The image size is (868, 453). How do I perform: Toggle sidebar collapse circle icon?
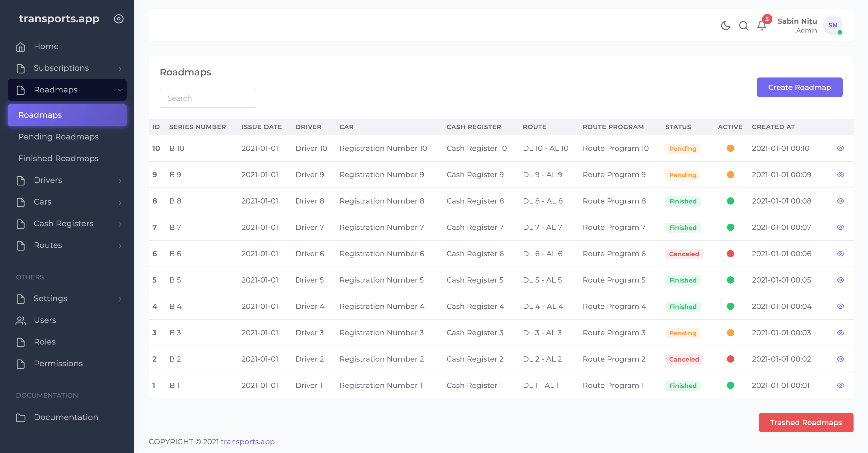click(119, 19)
